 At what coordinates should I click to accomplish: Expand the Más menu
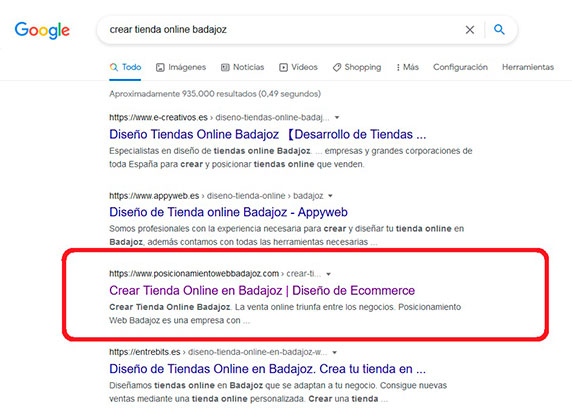(407, 67)
